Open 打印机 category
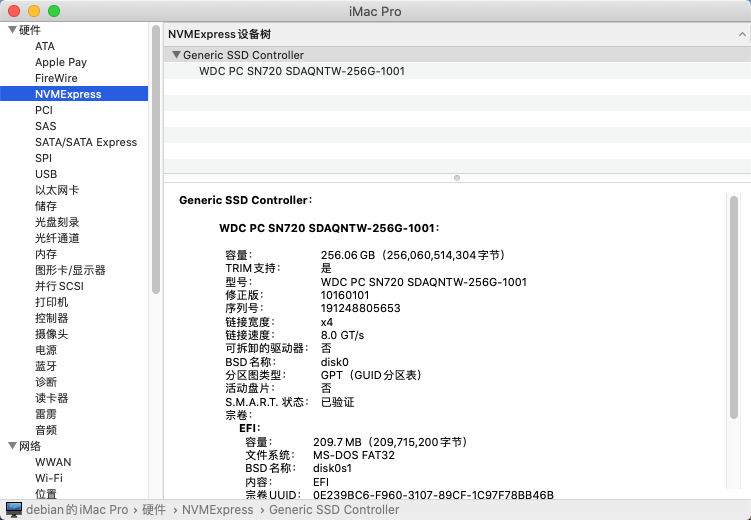This screenshot has width=751, height=520. 51,302
